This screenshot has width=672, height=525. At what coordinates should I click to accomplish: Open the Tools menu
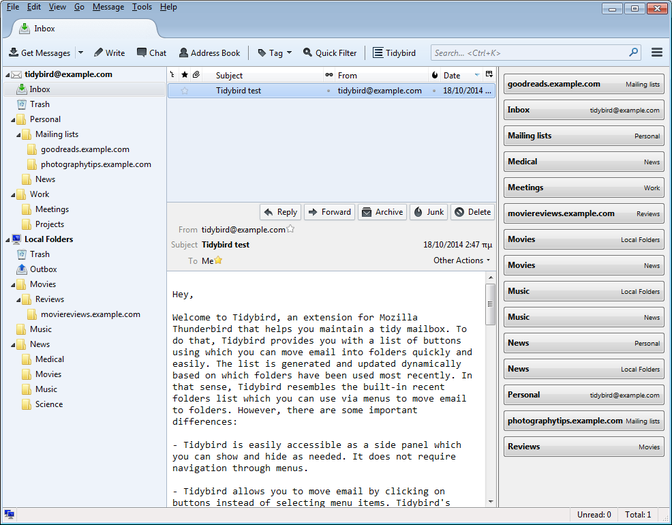(x=142, y=7)
